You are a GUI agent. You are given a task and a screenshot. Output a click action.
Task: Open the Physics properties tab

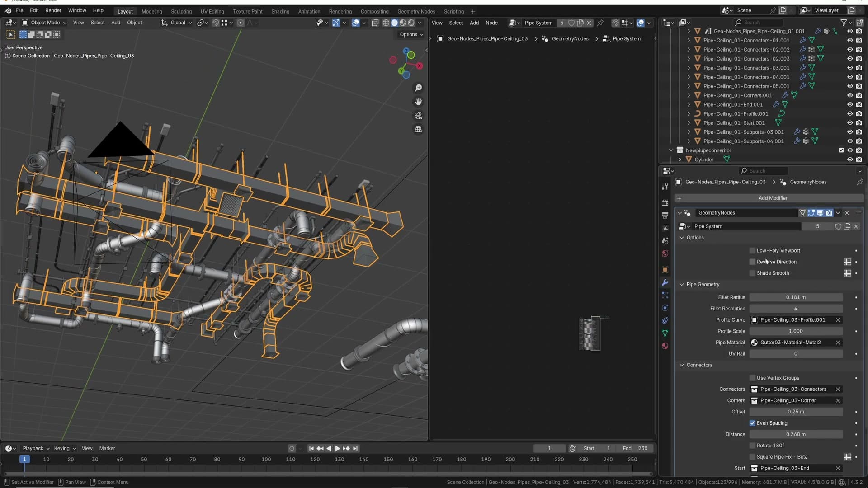[665, 307]
